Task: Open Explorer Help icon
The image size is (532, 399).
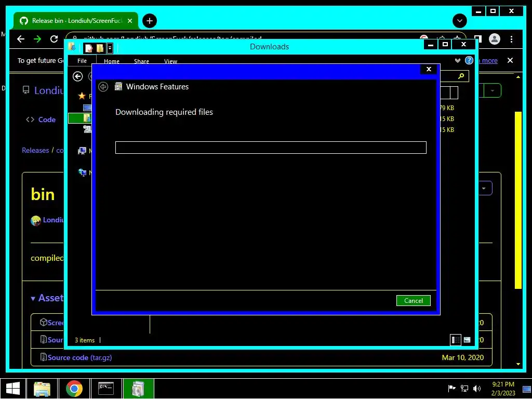Action: point(469,60)
